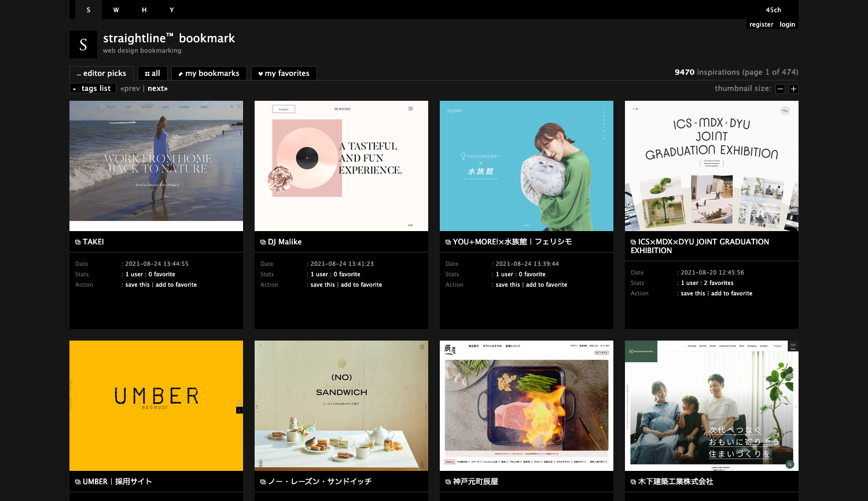
Task: Click link icon beside 神戸元町辰屋 title
Action: tap(448, 482)
